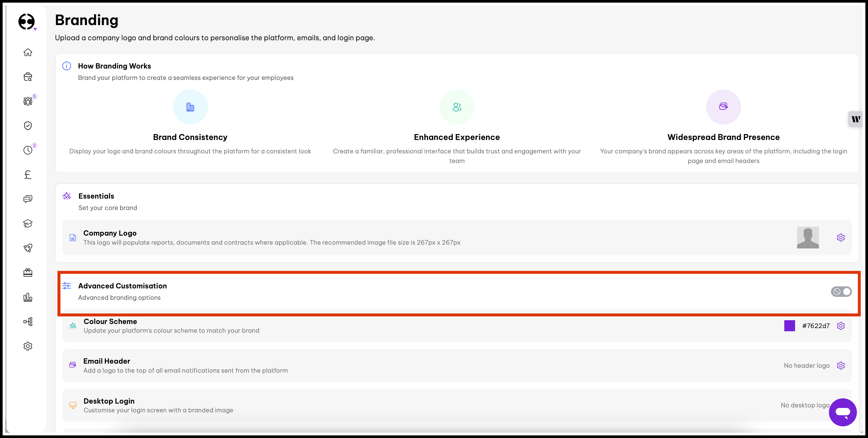Click the rocket icon in sidebar
868x438 pixels.
(28, 248)
